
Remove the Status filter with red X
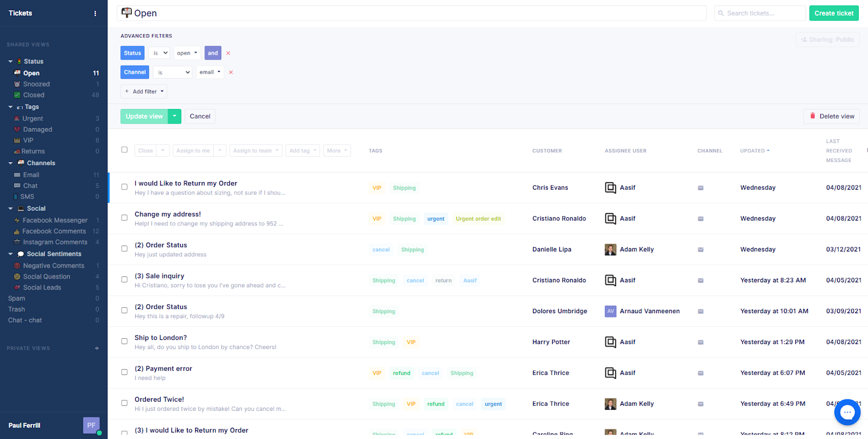[x=228, y=53]
